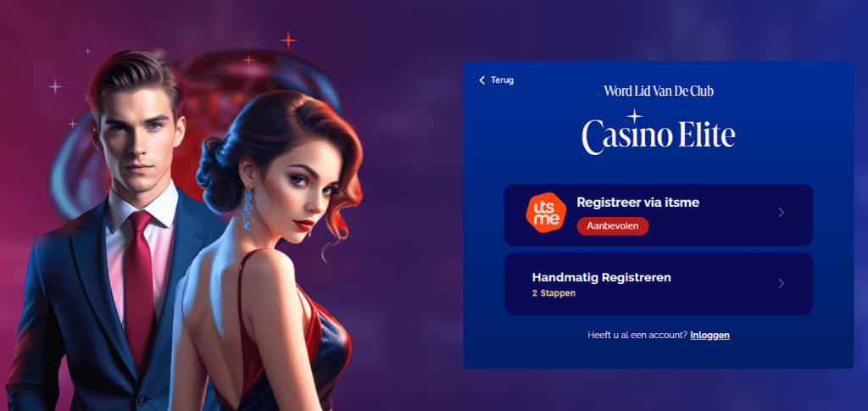Click the large red sparkle star decoration

click(288, 40)
